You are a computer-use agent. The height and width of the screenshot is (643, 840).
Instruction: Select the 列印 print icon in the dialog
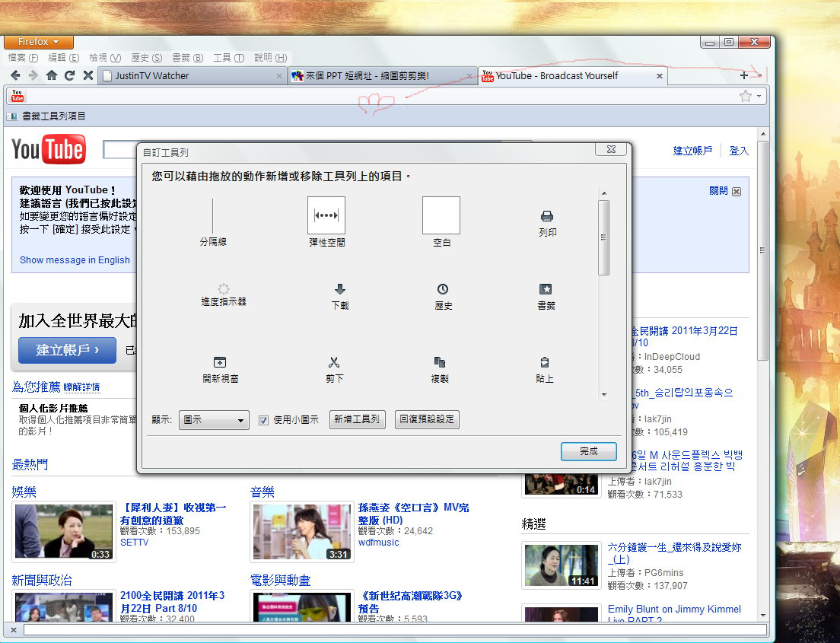coord(547,216)
